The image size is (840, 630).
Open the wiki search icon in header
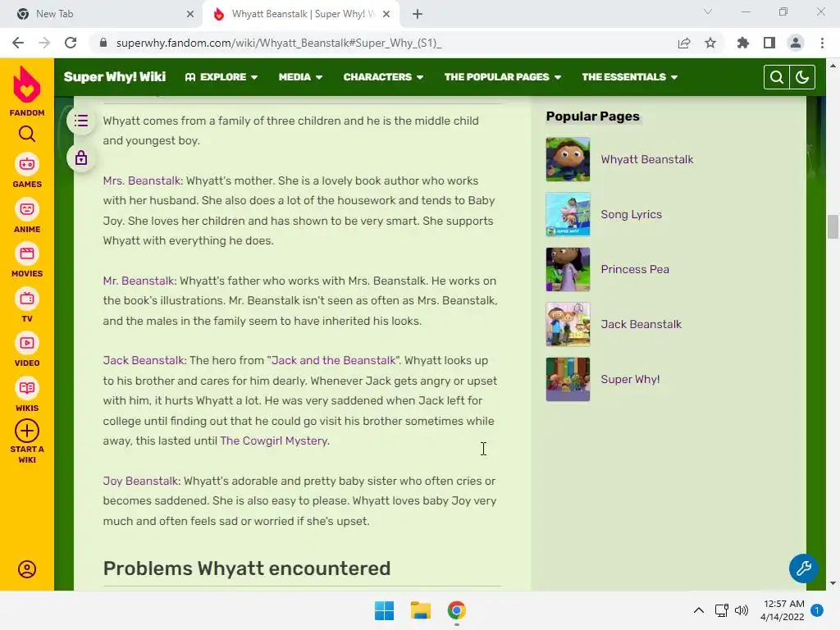pyautogui.click(x=777, y=77)
